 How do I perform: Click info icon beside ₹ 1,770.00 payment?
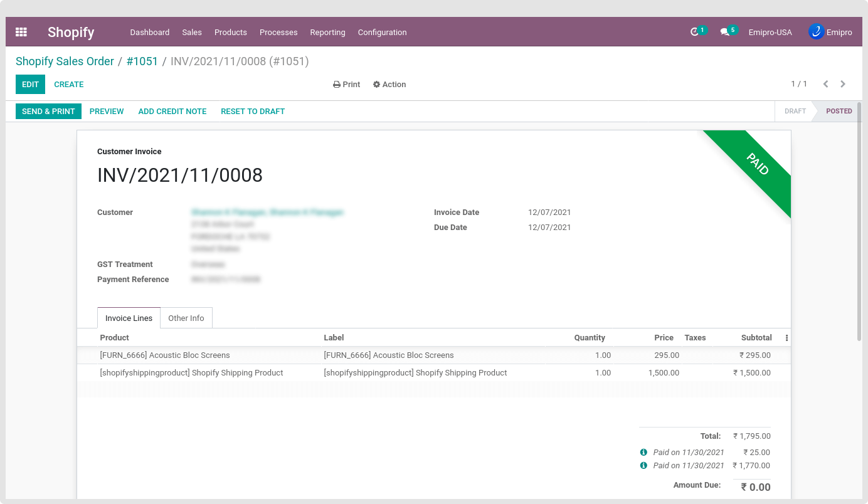(x=643, y=466)
